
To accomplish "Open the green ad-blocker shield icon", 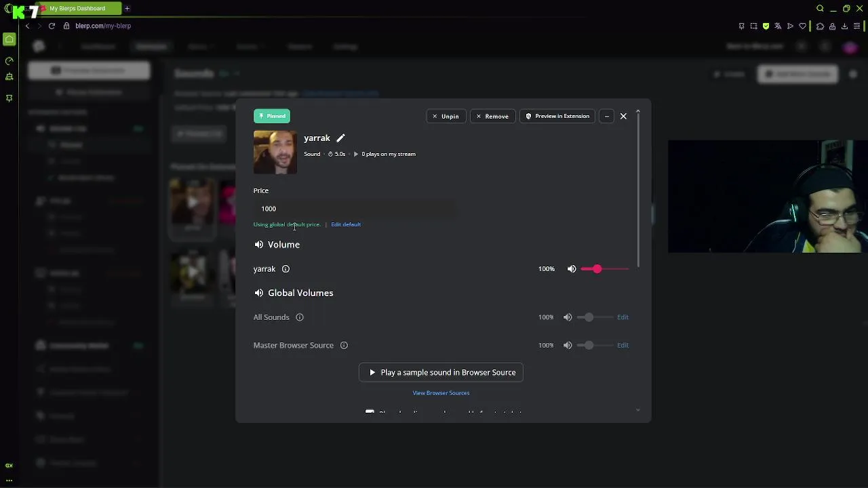I will [x=766, y=26].
